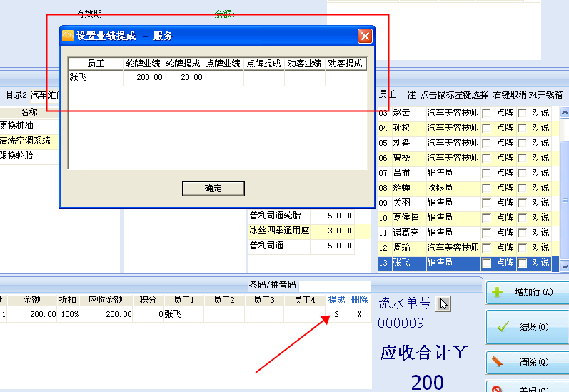Click the 员工 column header in dialog
Screen dimensions: 569x392
coord(96,64)
